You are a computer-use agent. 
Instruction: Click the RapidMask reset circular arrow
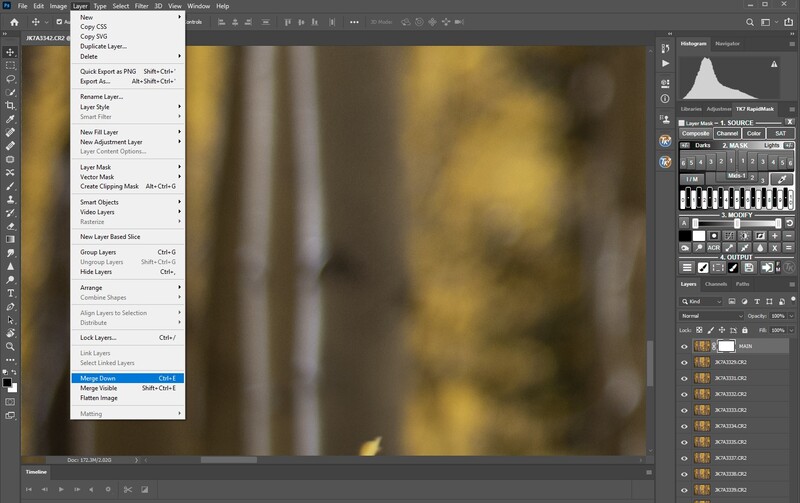pos(789,223)
